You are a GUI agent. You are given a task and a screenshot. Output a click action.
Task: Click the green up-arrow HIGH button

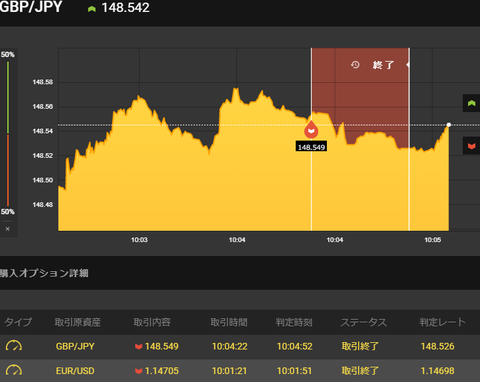pyautogui.click(x=471, y=103)
